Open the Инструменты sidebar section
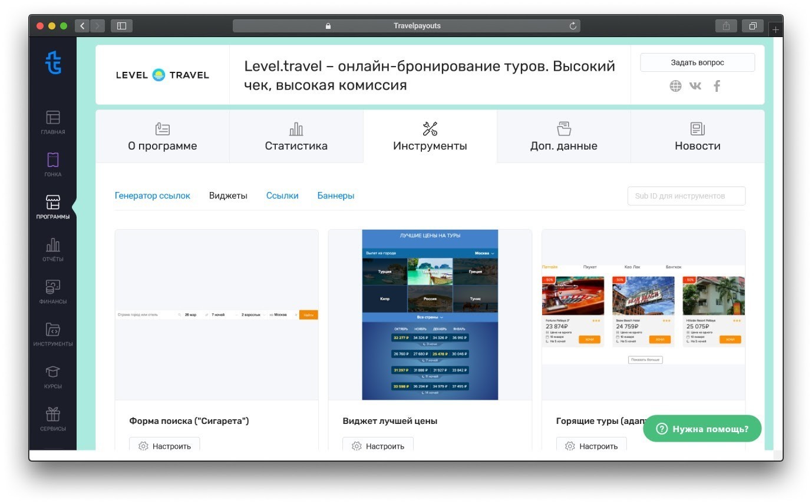The width and height of the screenshot is (812, 504). 53,334
